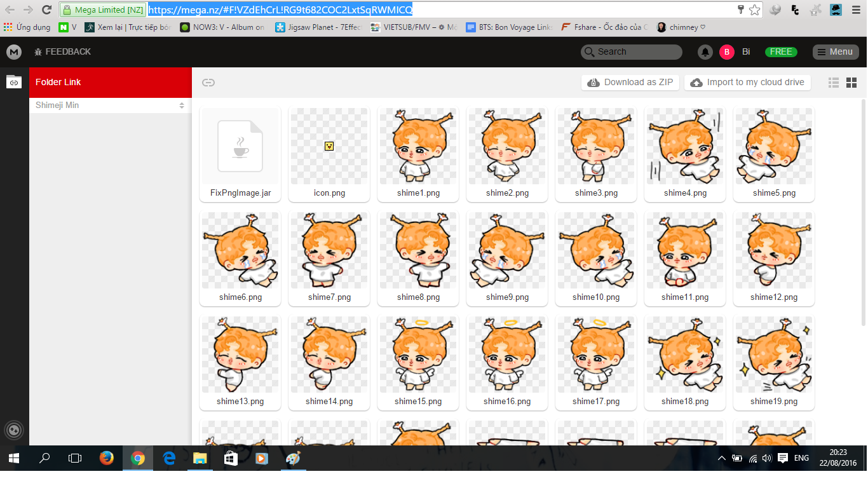Select the shime14.png thumbnail
The width and height of the screenshot is (868, 488).
pyautogui.click(x=329, y=363)
